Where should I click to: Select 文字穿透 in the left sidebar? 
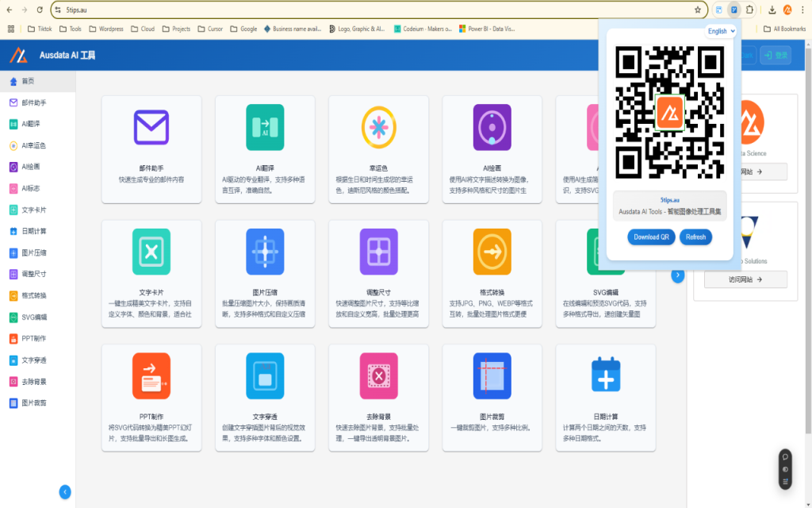38,360
